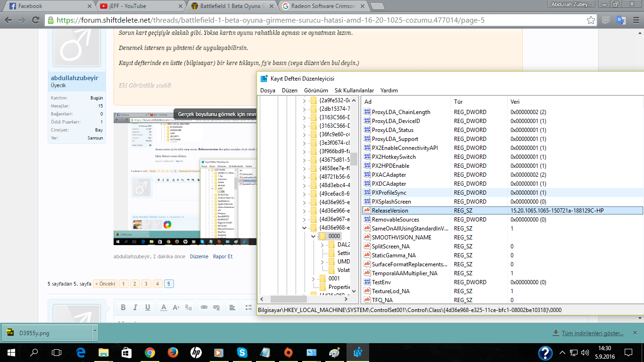
Task: Remove link with the unlink editor icon
Action: (x=216, y=307)
